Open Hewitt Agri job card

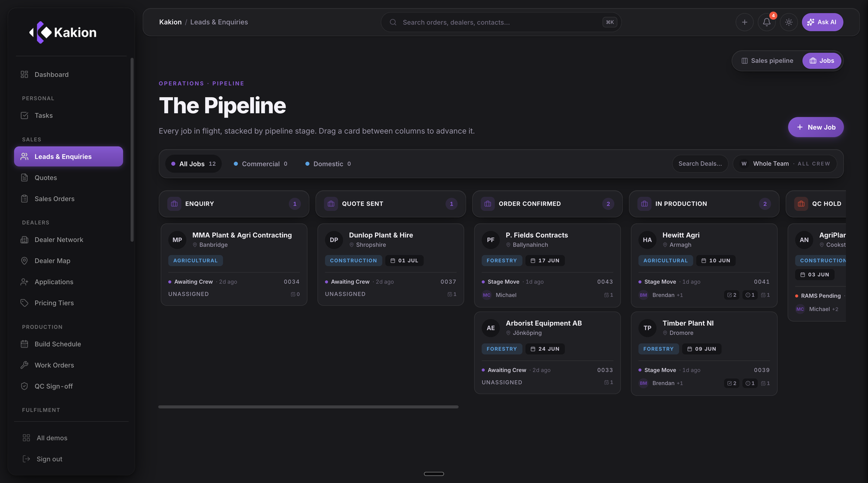(704, 266)
